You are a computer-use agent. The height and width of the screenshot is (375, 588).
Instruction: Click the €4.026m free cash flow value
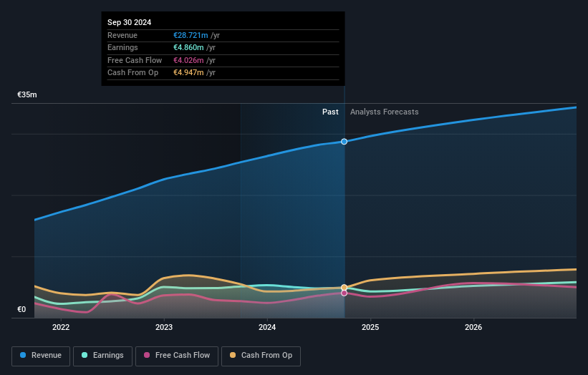pos(188,60)
